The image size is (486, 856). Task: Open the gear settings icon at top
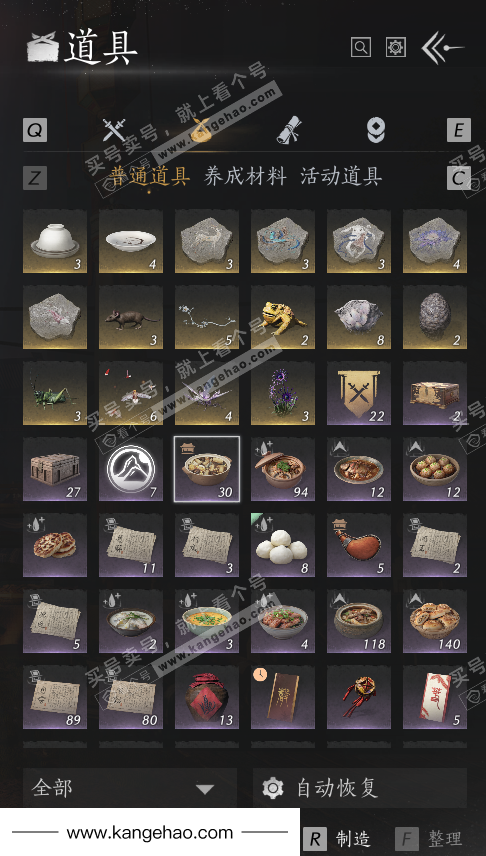click(x=395, y=47)
